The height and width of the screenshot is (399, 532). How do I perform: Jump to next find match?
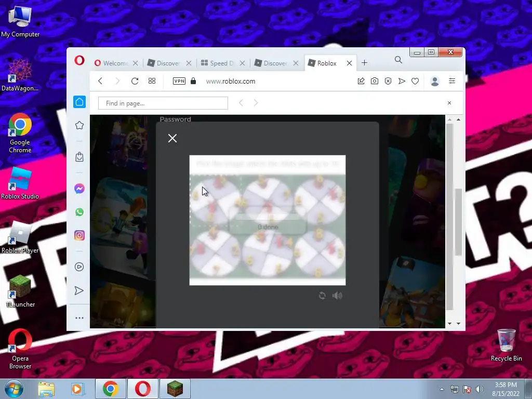[256, 103]
